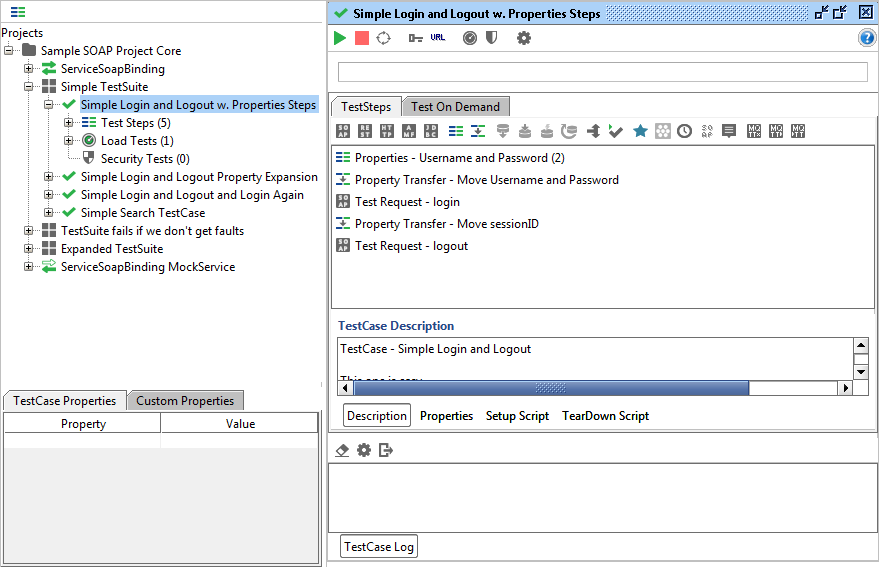Click the database funnel DataSource icon

click(503, 131)
